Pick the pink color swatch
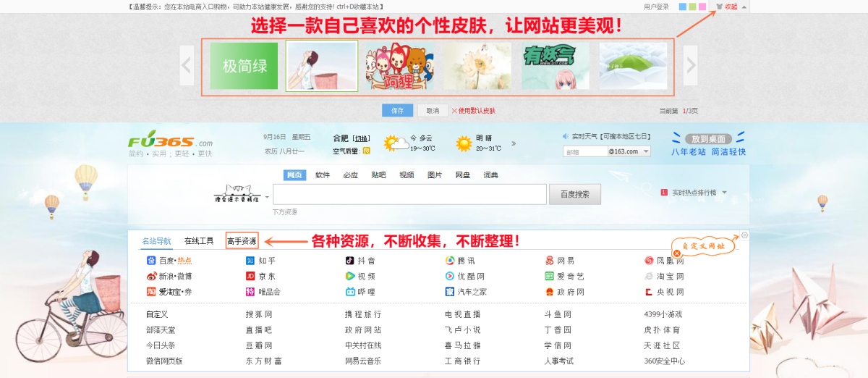This screenshot has width=868, height=378. (703, 7)
